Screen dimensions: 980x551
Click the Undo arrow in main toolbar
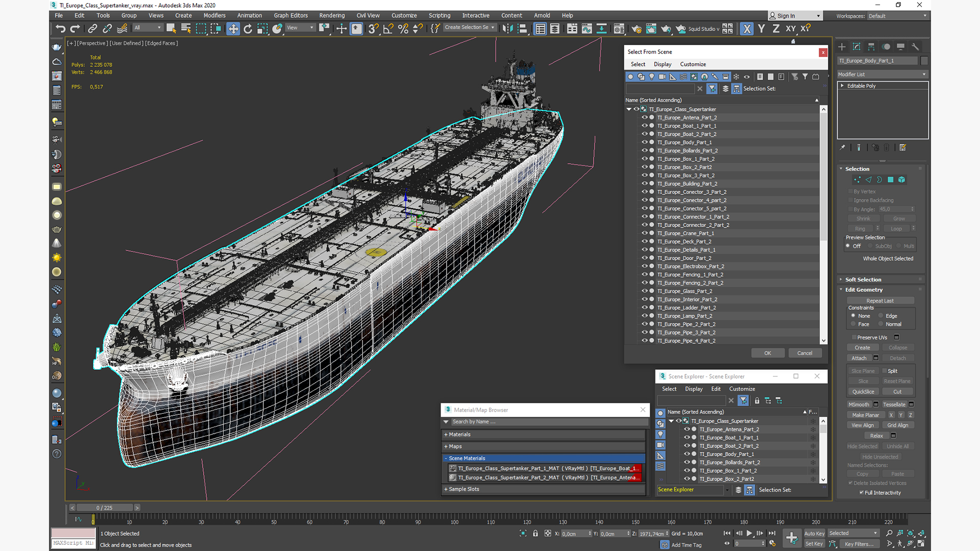point(60,29)
